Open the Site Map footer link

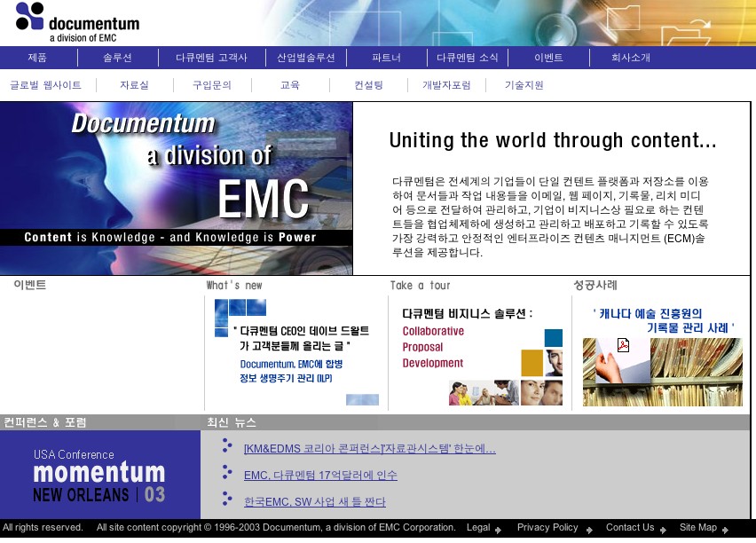[x=697, y=528]
